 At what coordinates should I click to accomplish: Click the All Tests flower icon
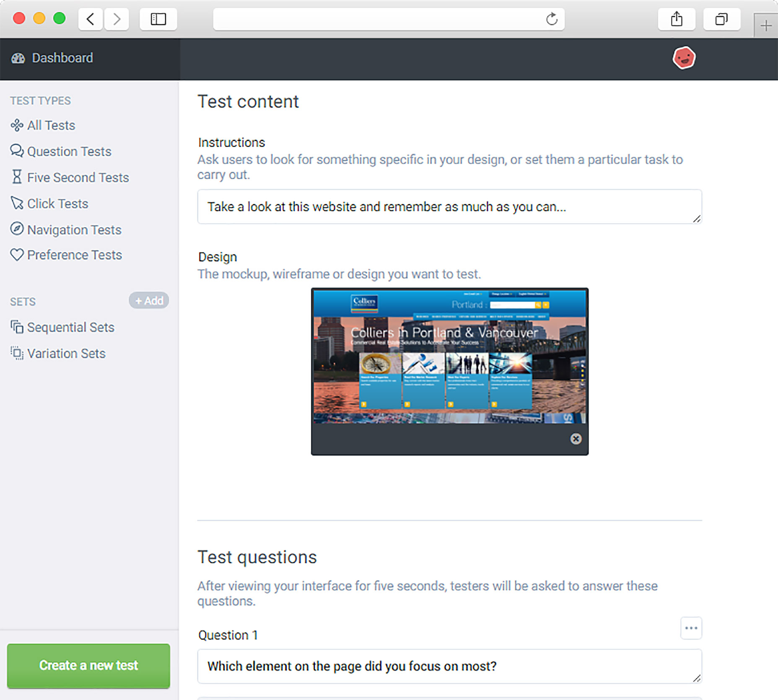17,125
